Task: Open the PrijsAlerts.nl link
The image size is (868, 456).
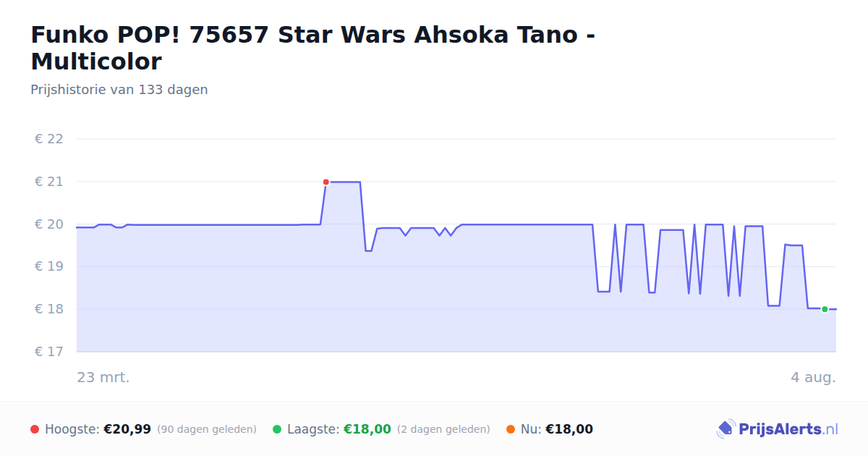Action: (x=788, y=429)
